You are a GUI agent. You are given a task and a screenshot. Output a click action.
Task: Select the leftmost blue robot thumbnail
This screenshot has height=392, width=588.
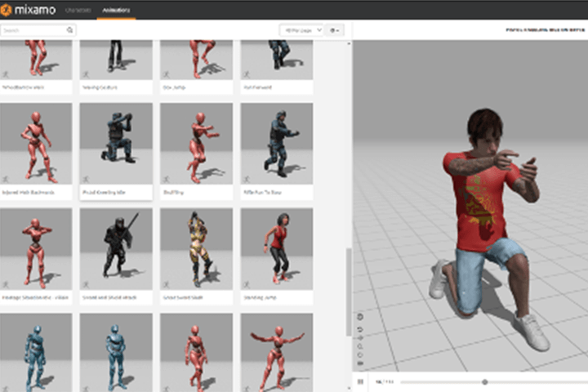[x=36, y=353]
